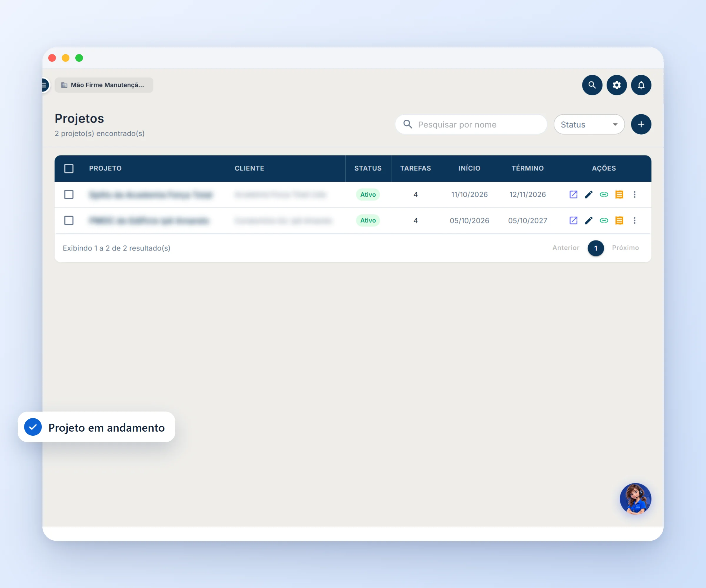The height and width of the screenshot is (588, 706).
Task: Click the date 12/11/2026
Action: [527, 195]
